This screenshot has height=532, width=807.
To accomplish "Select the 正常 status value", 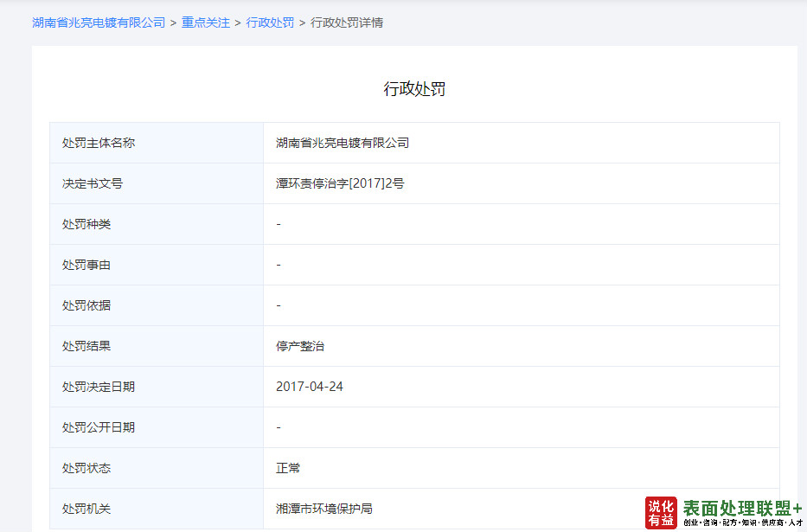I will click(x=288, y=468).
